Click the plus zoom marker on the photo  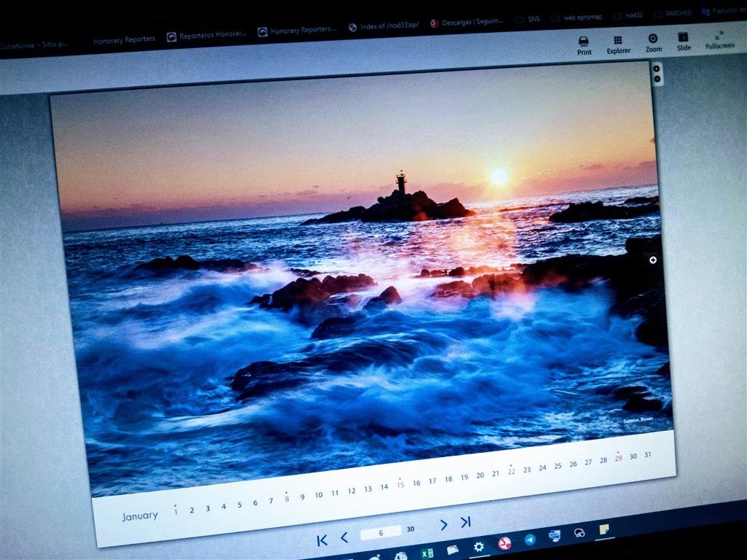pos(653,260)
